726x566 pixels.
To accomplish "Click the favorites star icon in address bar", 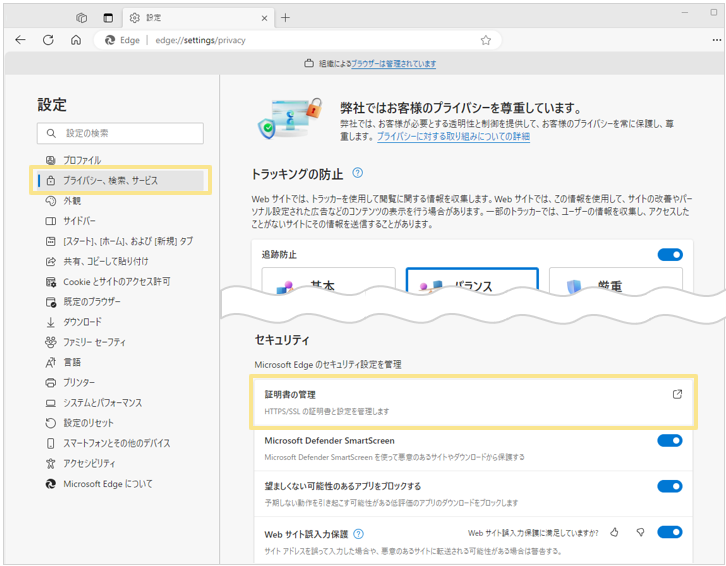I will (486, 40).
